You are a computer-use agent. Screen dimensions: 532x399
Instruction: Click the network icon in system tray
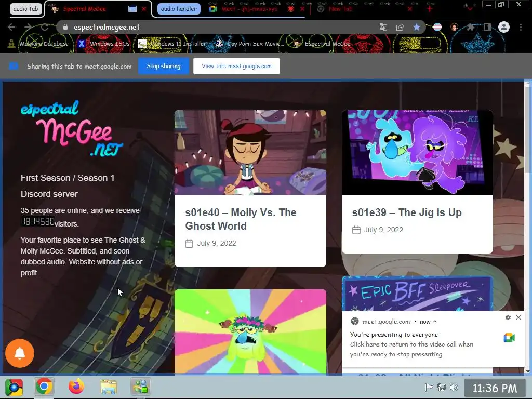click(x=441, y=388)
